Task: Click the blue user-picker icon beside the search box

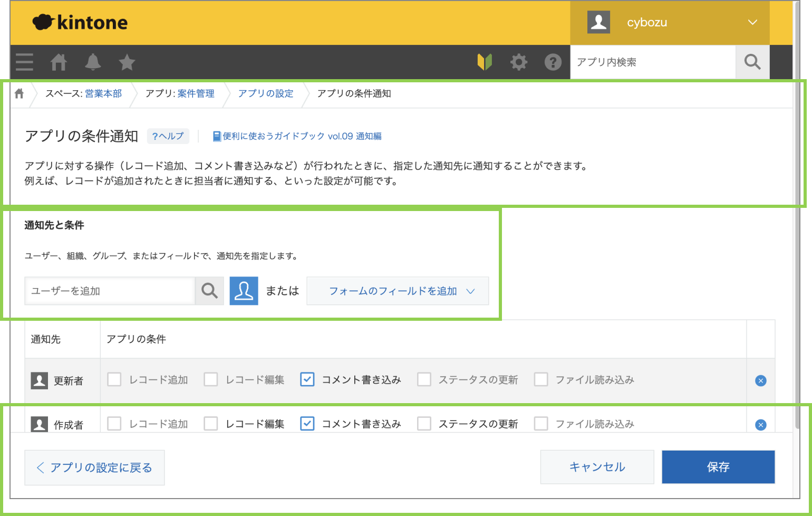Action: [x=244, y=291]
